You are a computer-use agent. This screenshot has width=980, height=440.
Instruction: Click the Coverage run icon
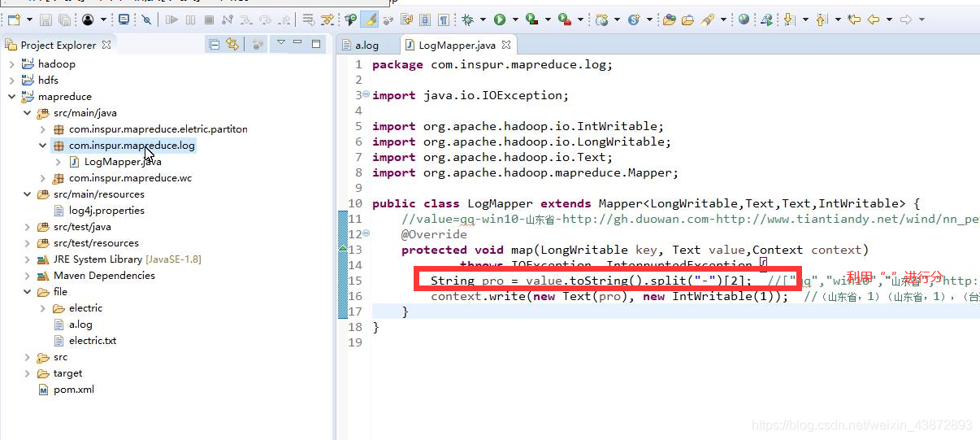click(x=531, y=20)
